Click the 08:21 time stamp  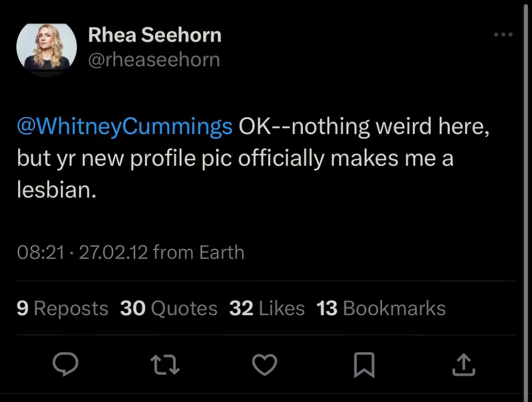(x=41, y=252)
